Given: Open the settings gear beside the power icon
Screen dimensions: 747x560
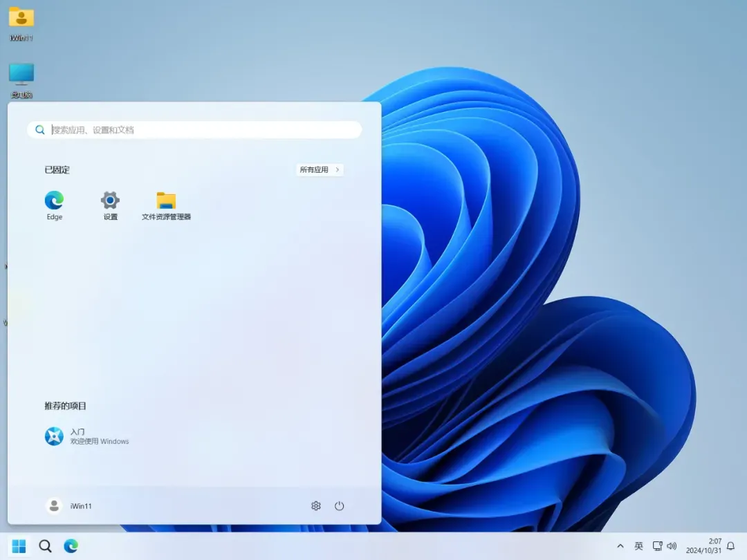Looking at the screenshot, I should coord(315,505).
